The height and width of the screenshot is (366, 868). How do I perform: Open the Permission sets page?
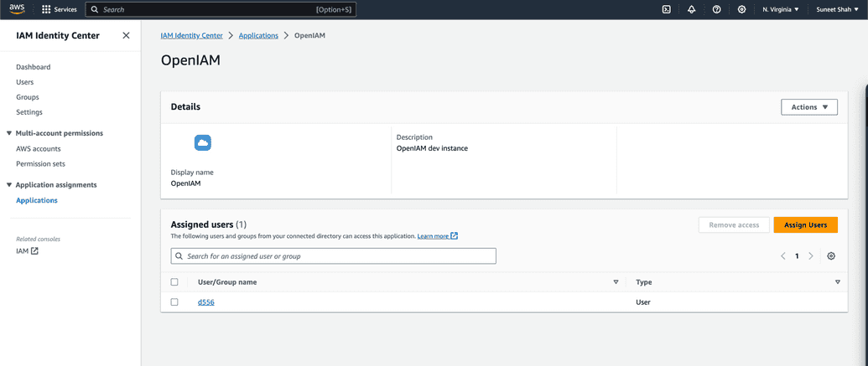[x=40, y=164]
